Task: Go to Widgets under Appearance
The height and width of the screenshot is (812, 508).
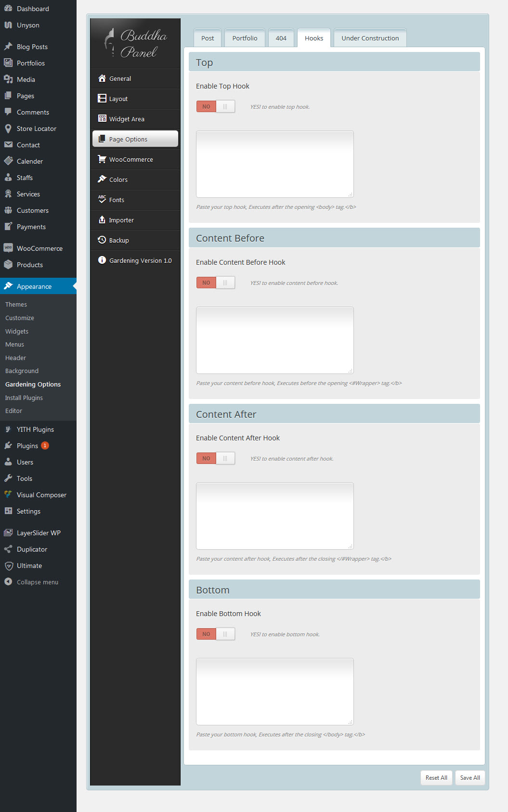Action: pyautogui.click(x=17, y=332)
